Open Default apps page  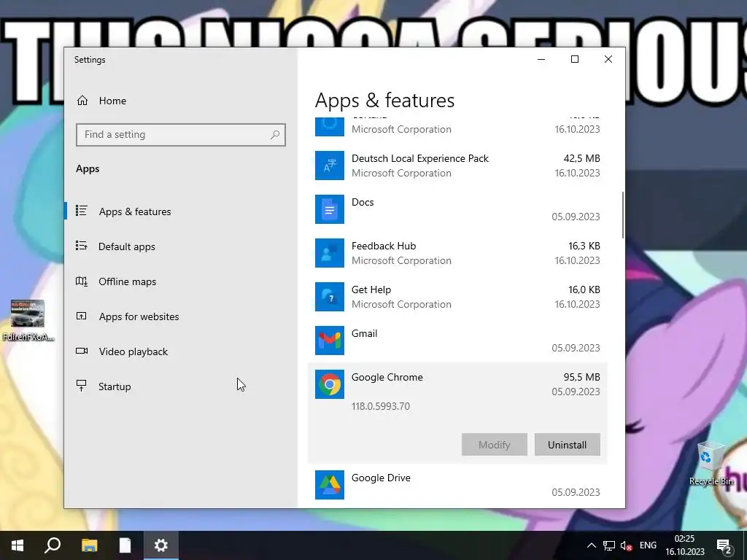[127, 246]
